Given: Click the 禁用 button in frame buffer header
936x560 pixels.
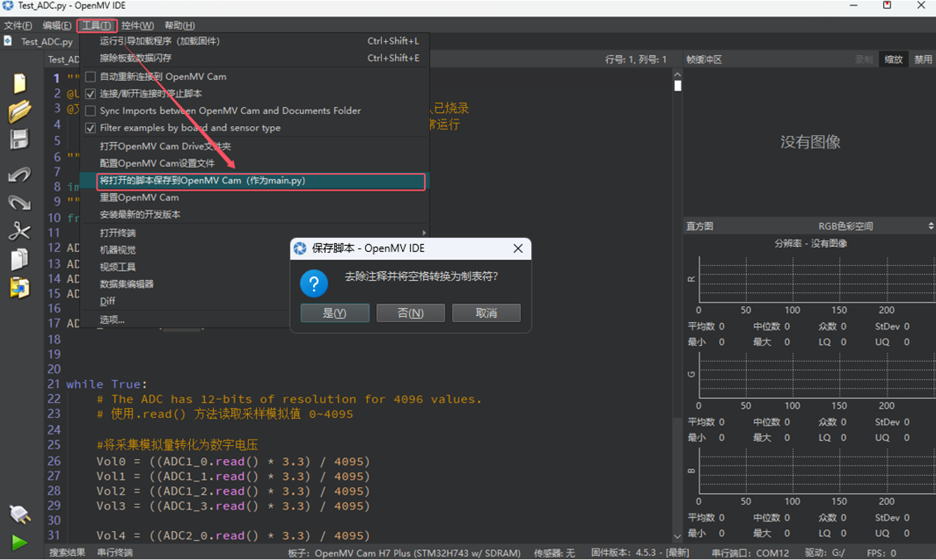Looking at the screenshot, I should point(923,59).
